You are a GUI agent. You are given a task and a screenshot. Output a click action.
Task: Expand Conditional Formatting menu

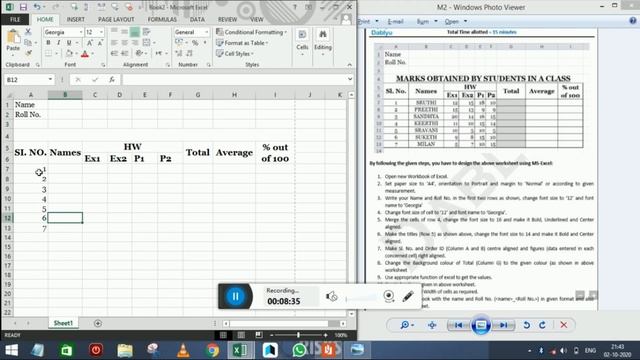(251, 32)
